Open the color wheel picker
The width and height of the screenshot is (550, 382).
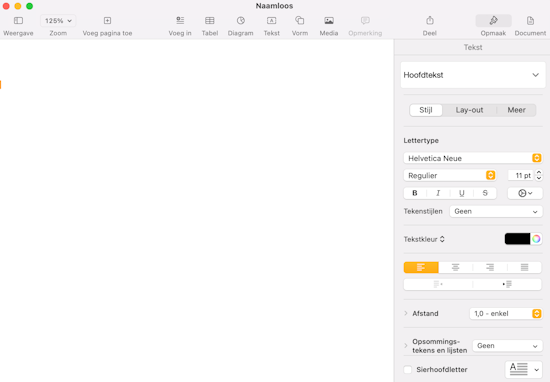(x=536, y=239)
